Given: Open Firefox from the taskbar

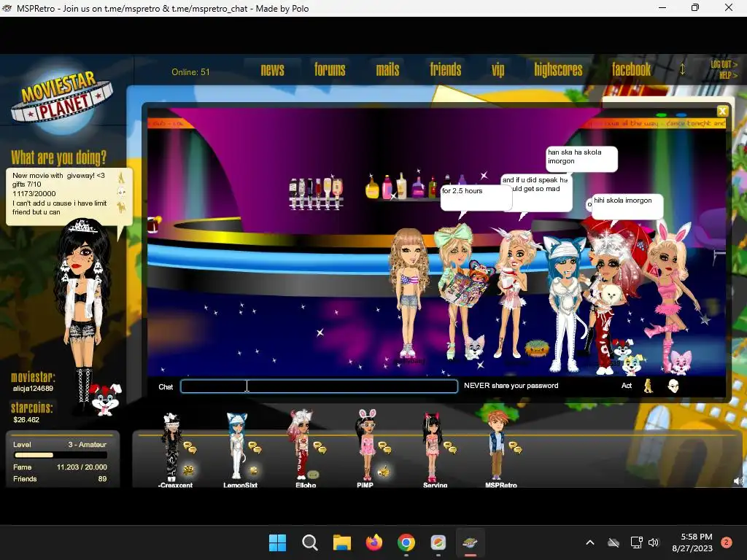Looking at the screenshot, I should [374, 542].
